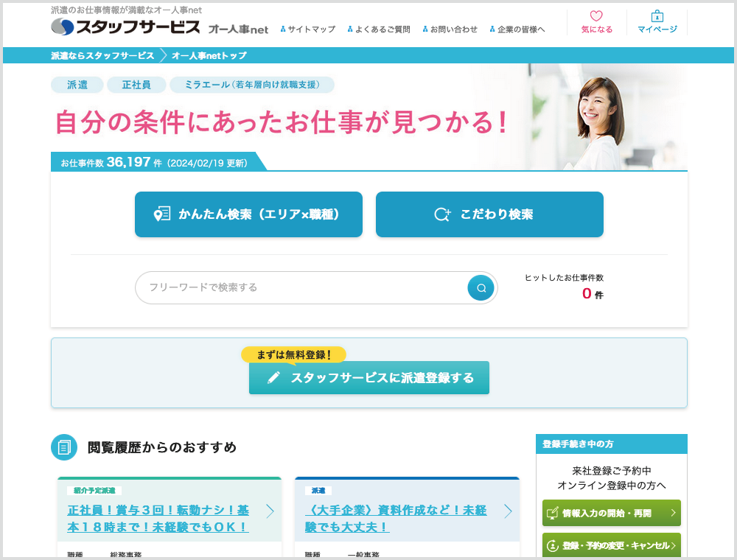Viewport: 737px width, 560px height.
Task: Click オー人事netトップ breadcrumb
Action: 209,55
